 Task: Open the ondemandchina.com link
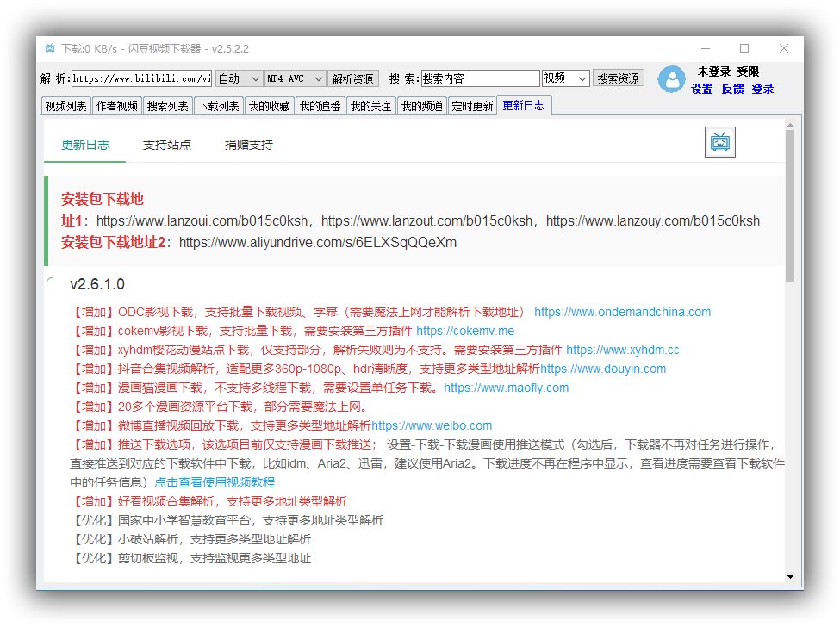pos(622,313)
